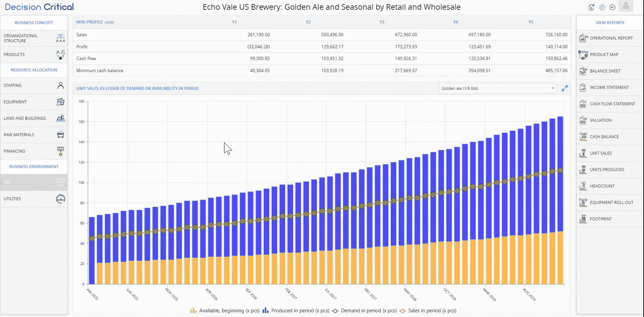Open Footprint report icon
The width and height of the screenshot is (644, 317).
[x=583, y=219]
